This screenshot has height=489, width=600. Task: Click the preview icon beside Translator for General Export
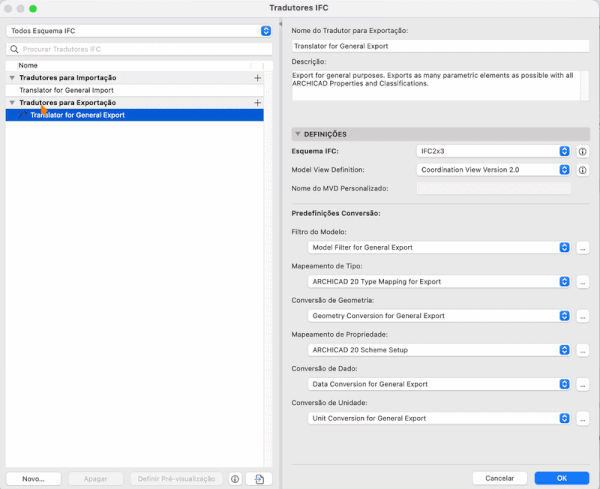point(23,115)
